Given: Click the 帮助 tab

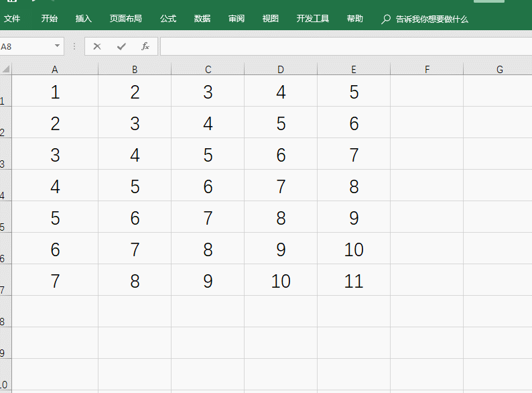Looking at the screenshot, I should click(x=355, y=19).
